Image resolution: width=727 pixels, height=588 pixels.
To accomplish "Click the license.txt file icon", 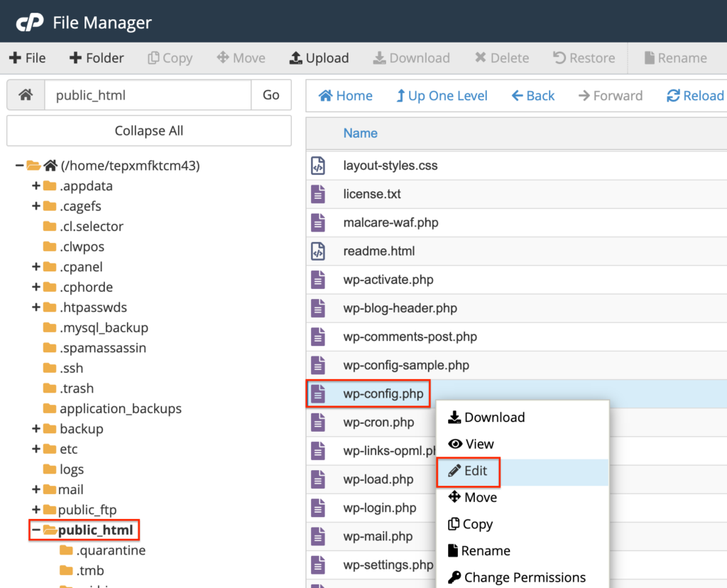I will pyautogui.click(x=318, y=194).
